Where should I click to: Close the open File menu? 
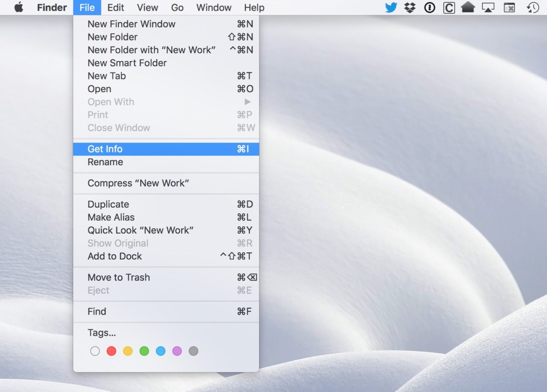[x=87, y=7]
